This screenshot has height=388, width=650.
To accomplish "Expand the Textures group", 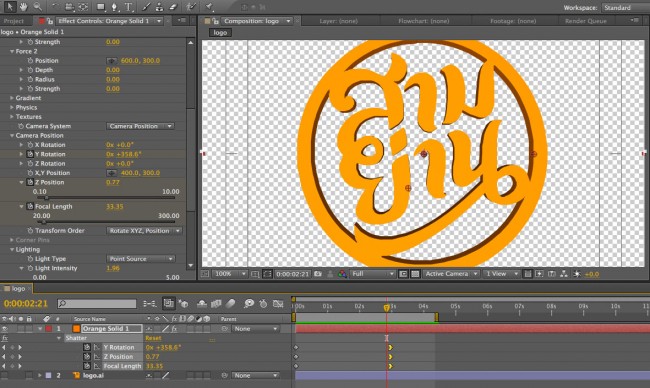I will (x=12, y=117).
